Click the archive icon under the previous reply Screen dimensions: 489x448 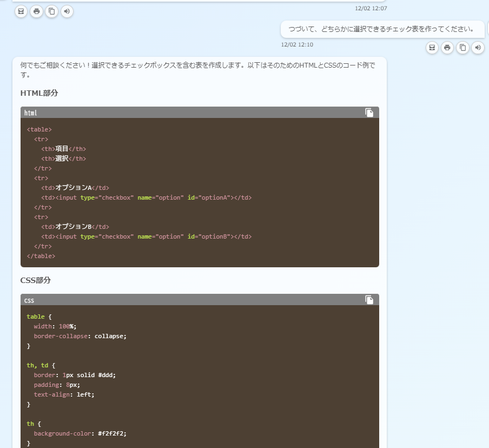tap(21, 11)
